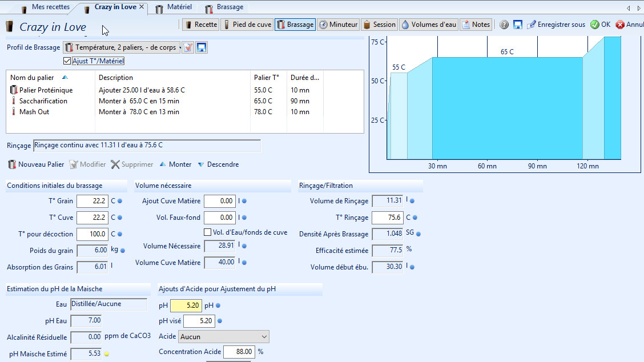Viewport: 644px width, 362px height.
Task: Click the edit mash profile icon
Action: pyautogui.click(x=188, y=47)
